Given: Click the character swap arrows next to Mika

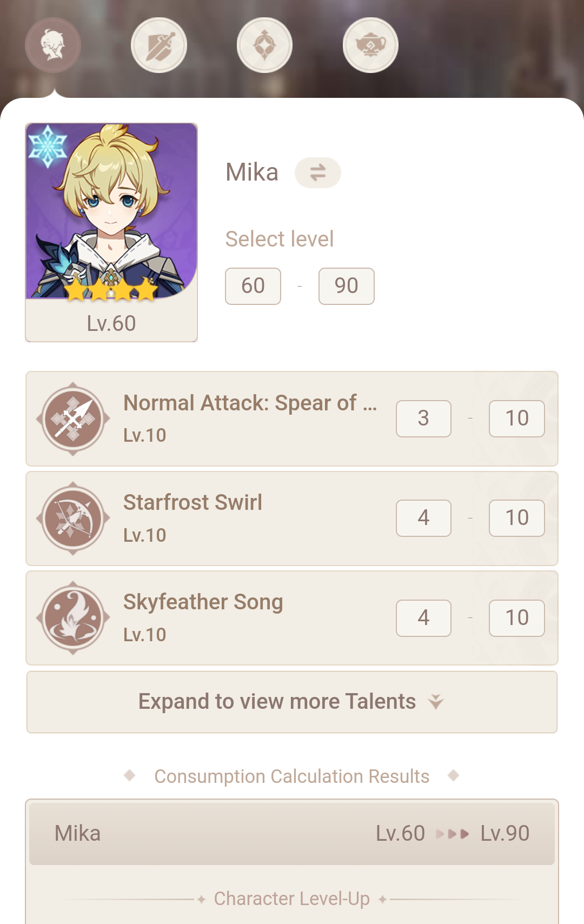Looking at the screenshot, I should [x=317, y=172].
